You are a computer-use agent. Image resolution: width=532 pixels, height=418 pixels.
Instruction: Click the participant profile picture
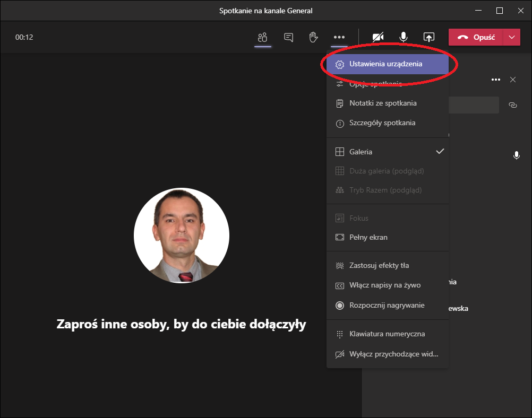coord(182,235)
